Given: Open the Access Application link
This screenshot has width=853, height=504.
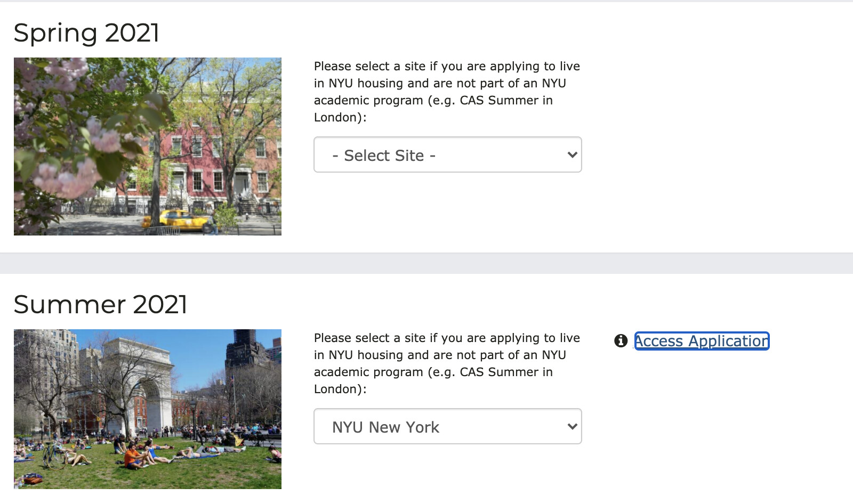Looking at the screenshot, I should [702, 341].
